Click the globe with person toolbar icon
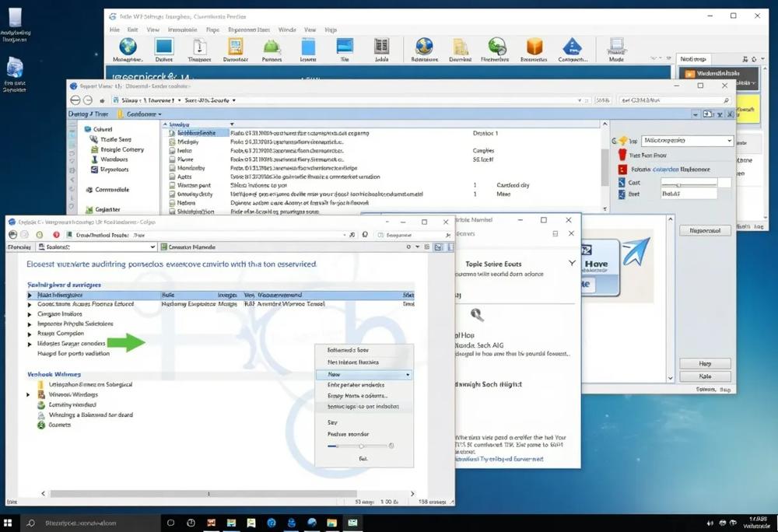 click(x=424, y=46)
